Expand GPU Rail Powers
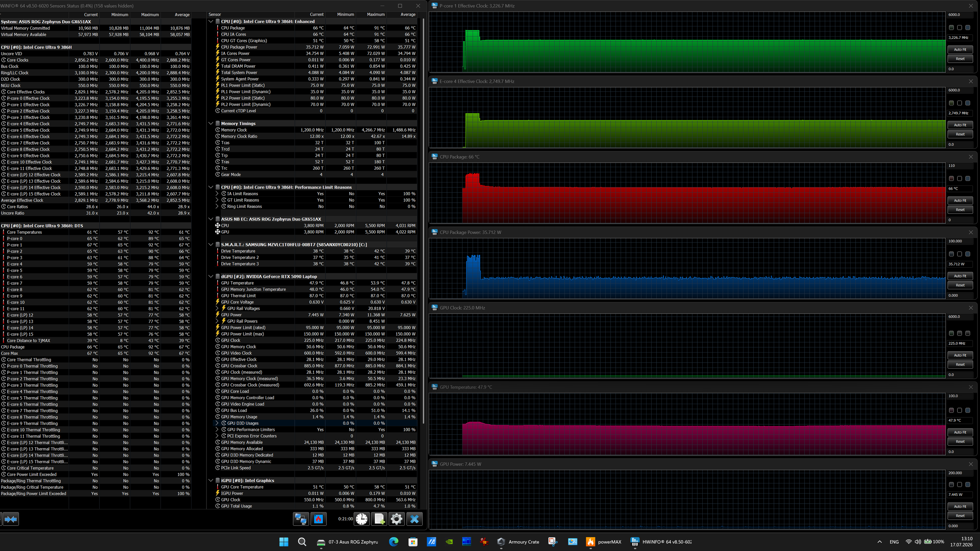The image size is (980, 551). [217, 321]
